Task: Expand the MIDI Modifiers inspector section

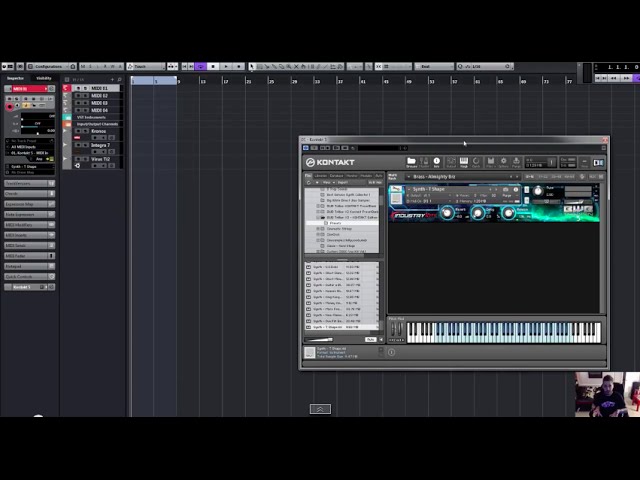Action: coord(29,225)
